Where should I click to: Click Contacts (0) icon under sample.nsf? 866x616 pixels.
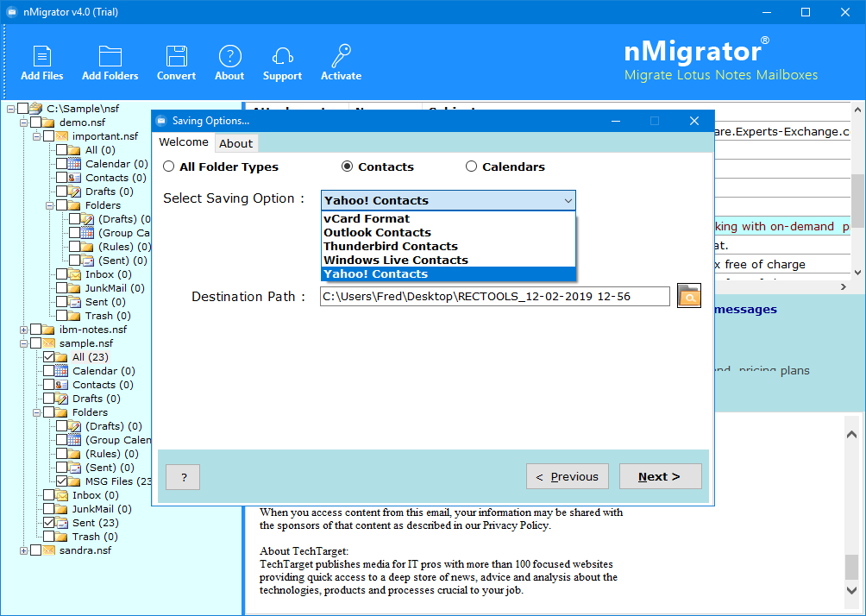click(62, 385)
